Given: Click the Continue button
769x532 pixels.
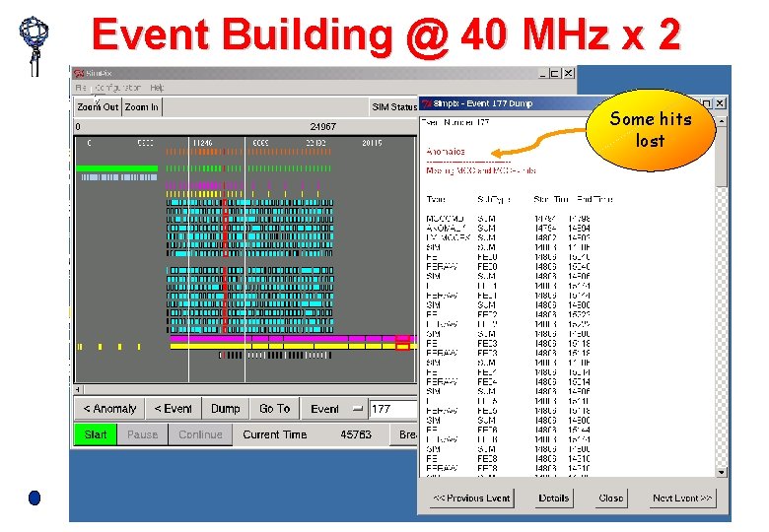Looking at the screenshot, I should click(x=200, y=434).
